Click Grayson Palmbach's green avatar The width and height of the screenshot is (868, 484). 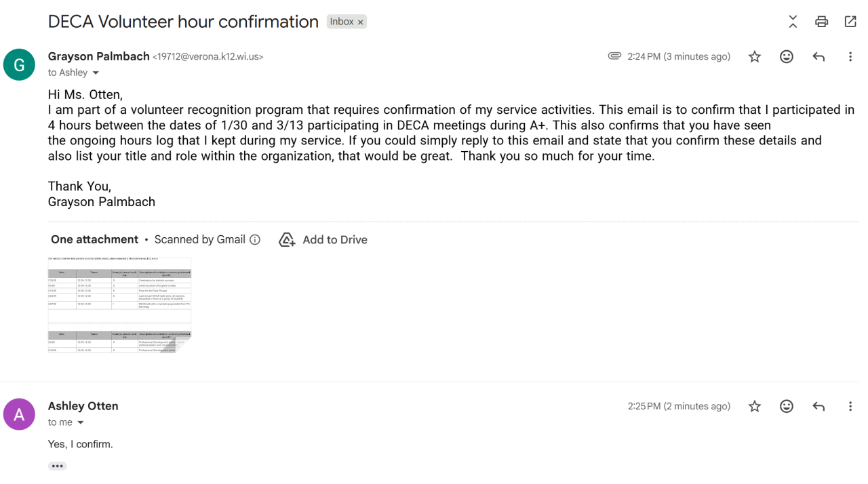pos(19,65)
